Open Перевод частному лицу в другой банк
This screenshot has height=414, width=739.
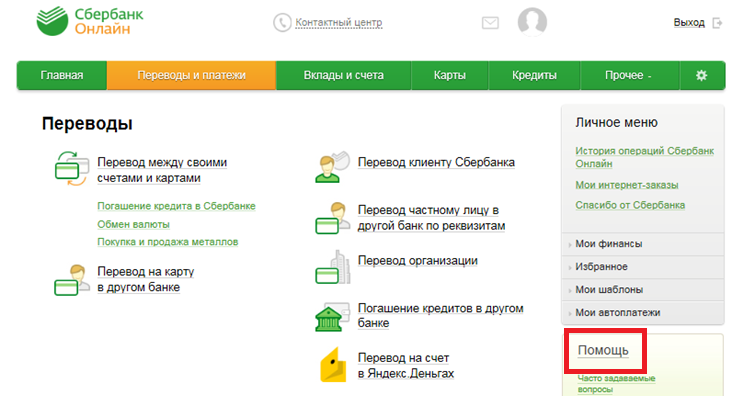click(x=431, y=218)
